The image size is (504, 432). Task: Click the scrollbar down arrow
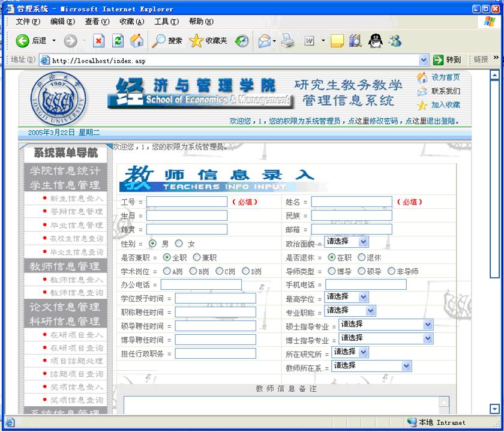point(494,409)
